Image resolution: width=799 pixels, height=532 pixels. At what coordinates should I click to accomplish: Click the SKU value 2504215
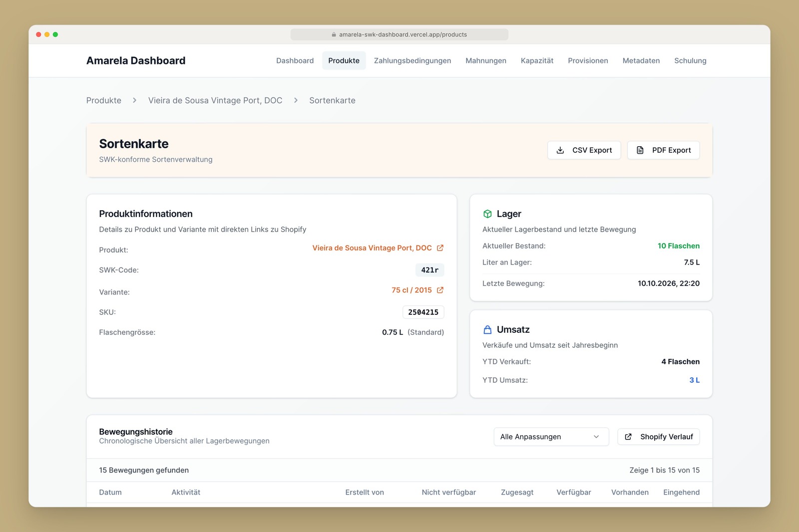coord(423,312)
